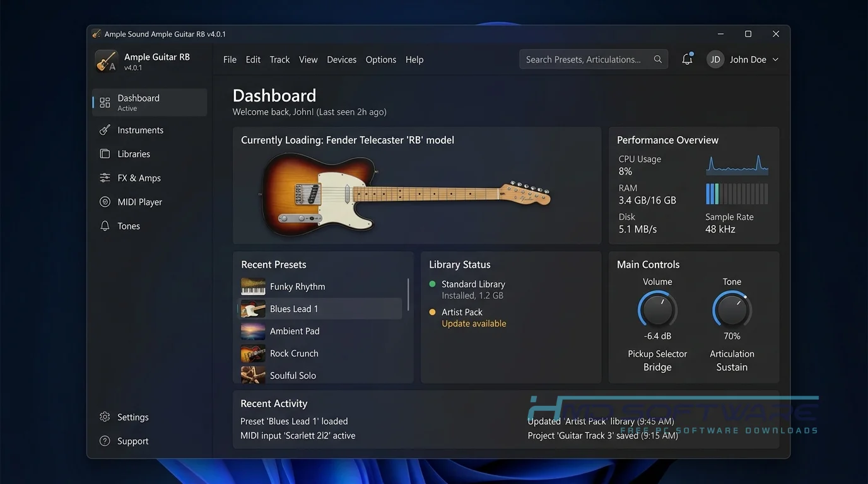Screen dimensions: 868x484
Task: Click the RAM usage bar meter
Action: 737,193
